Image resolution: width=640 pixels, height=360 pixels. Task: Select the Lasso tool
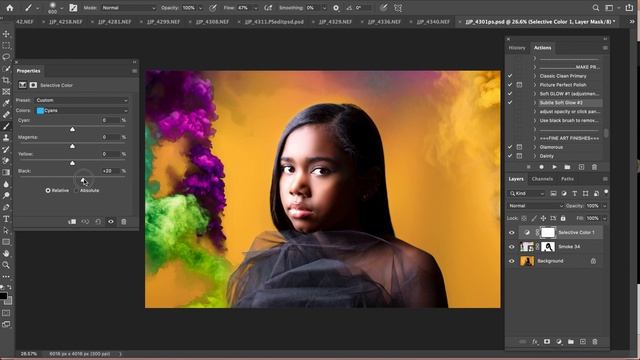click(6, 57)
